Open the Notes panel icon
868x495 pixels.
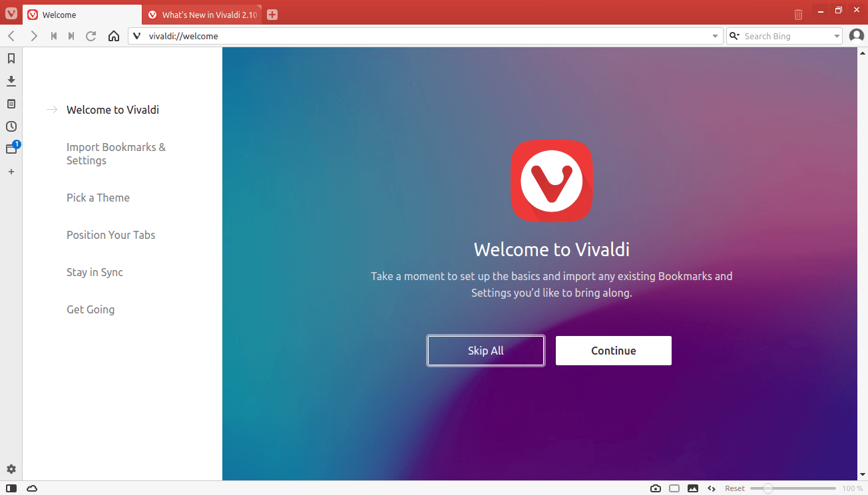point(11,104)
